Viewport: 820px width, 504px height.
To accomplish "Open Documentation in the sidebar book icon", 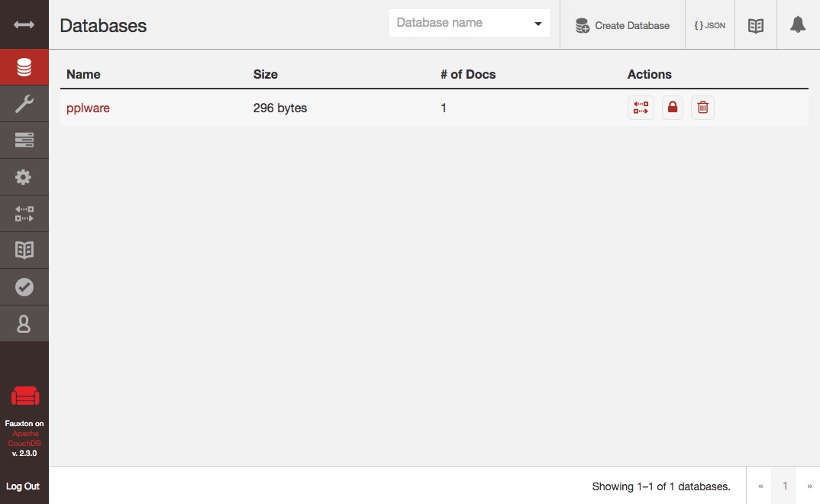I will (24, 250).
